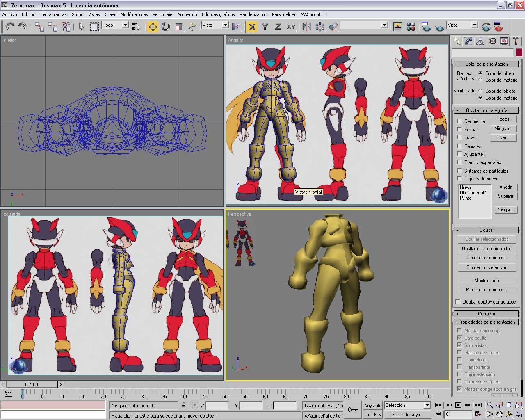This screenshot has width=525, height=420.
Task: Click the Unlink Selection tool
Action: (52, 27)
